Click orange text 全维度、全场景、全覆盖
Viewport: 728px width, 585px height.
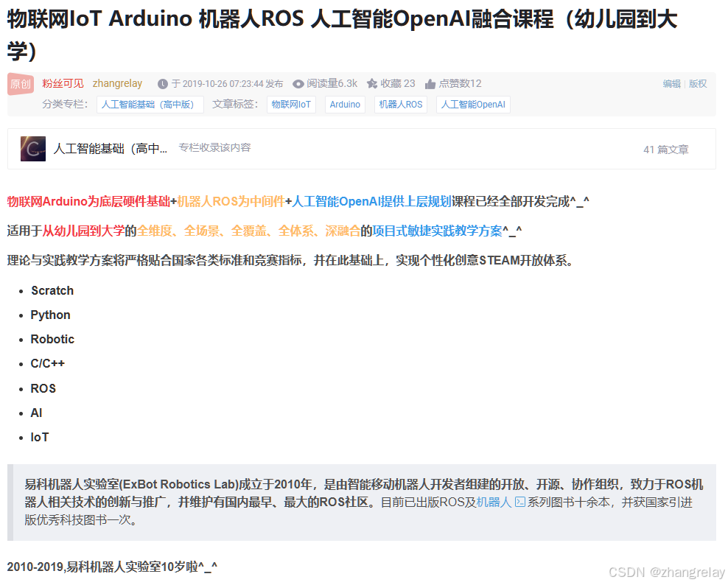pos(201,231)
